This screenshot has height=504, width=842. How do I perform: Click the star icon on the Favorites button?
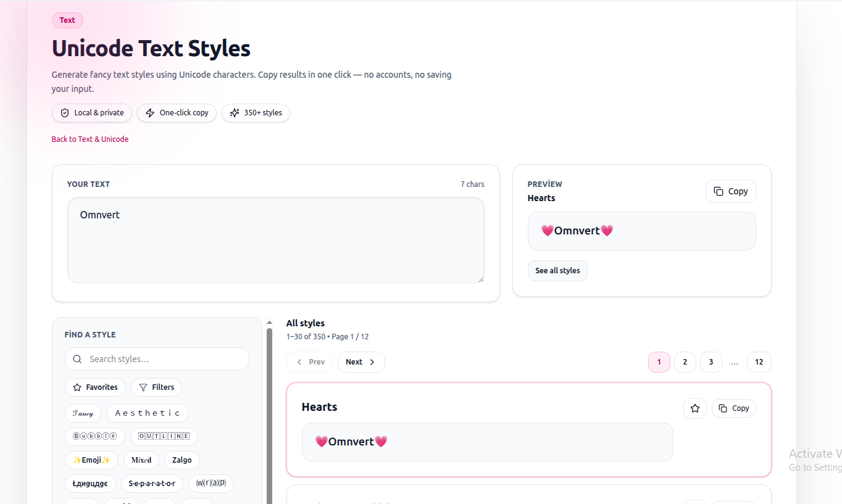click(x=77, y=387)
